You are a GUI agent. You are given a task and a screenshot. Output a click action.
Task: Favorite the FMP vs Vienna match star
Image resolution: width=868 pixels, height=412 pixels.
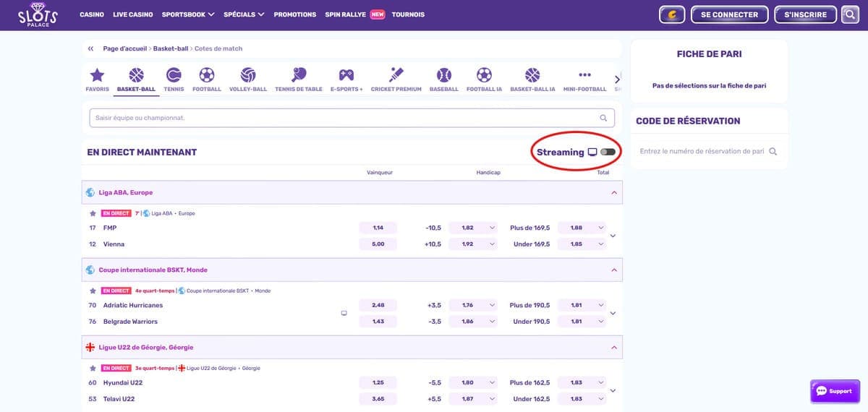[93, 213]
